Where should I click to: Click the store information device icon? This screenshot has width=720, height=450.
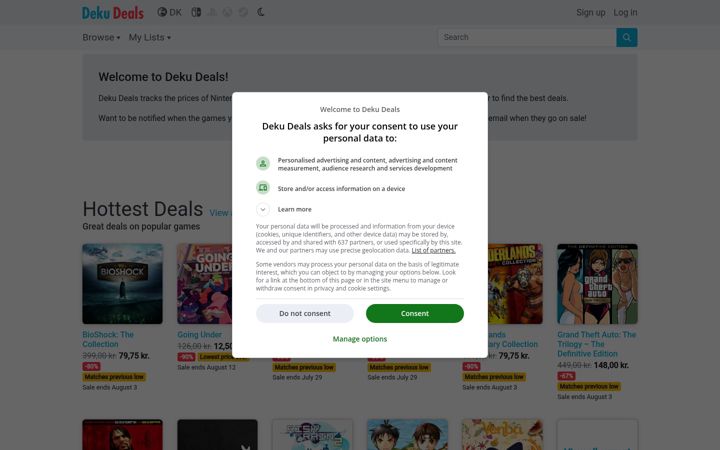263,188
